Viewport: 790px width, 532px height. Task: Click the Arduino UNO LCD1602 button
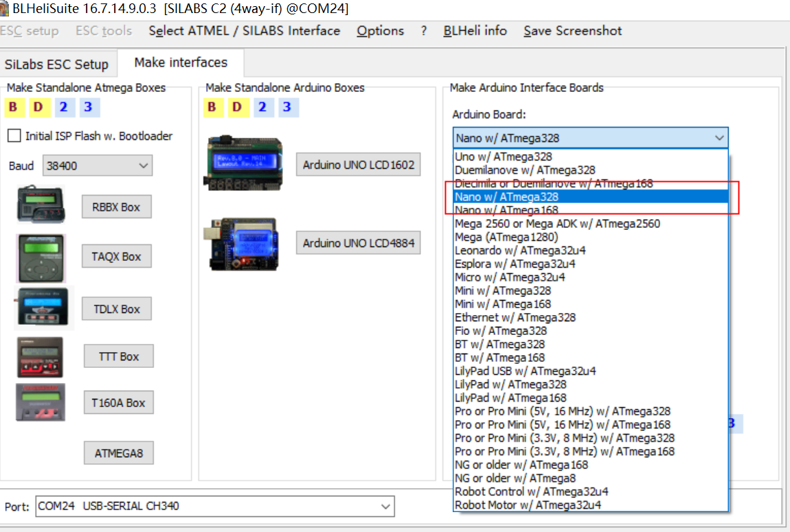(358, 165)
